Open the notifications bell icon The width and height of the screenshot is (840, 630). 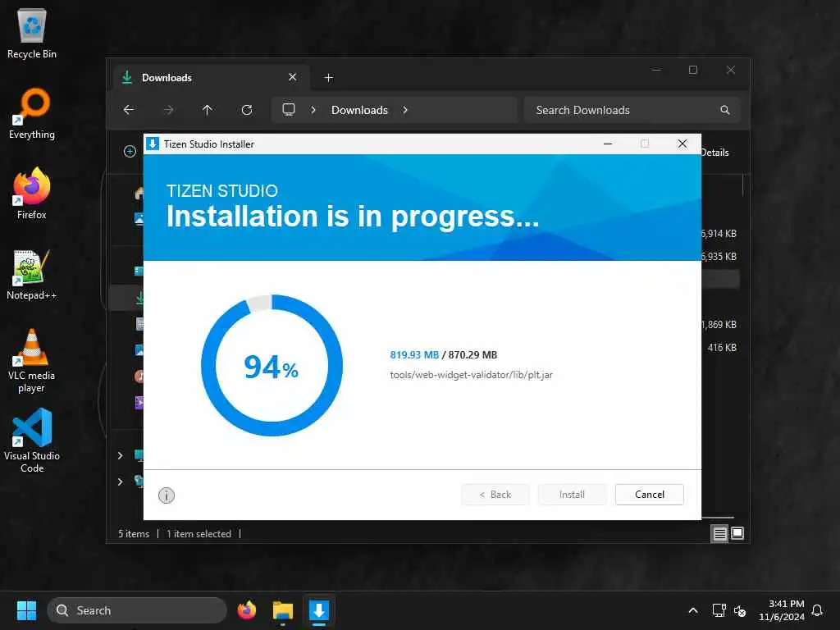coord(817,610)
